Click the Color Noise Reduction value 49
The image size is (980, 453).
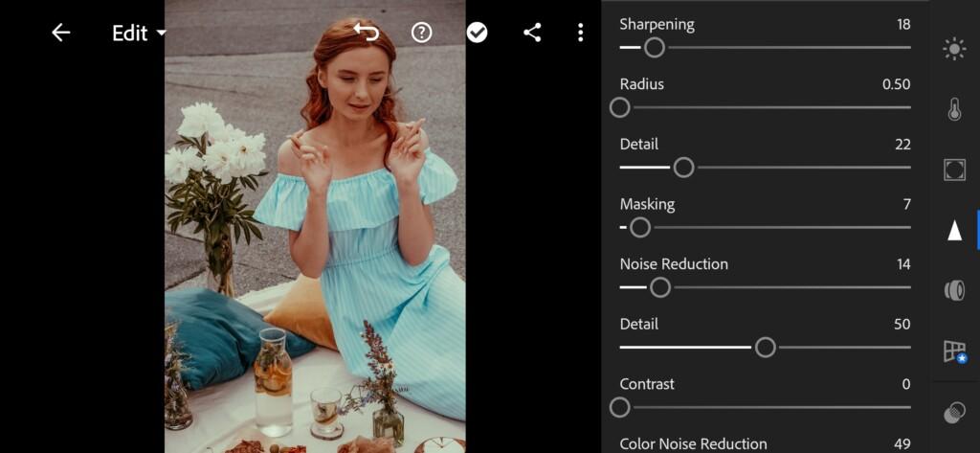pos(902,444)
